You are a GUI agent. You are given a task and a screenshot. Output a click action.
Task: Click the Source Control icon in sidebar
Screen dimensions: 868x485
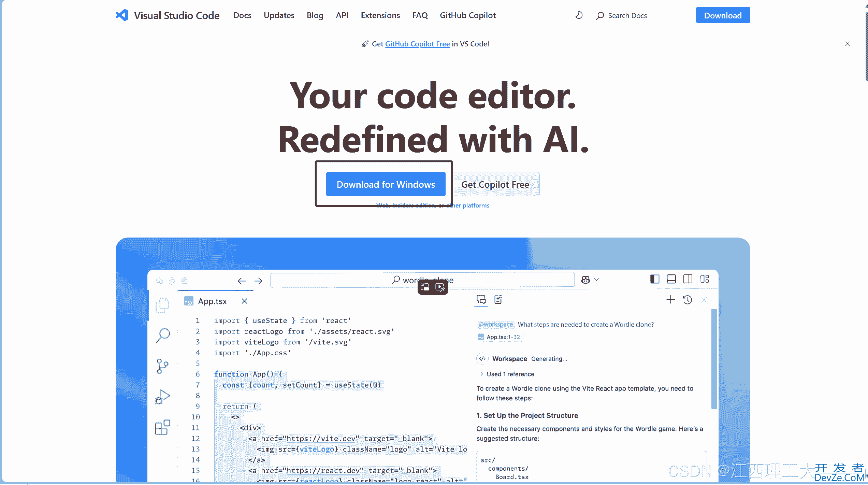163,366
